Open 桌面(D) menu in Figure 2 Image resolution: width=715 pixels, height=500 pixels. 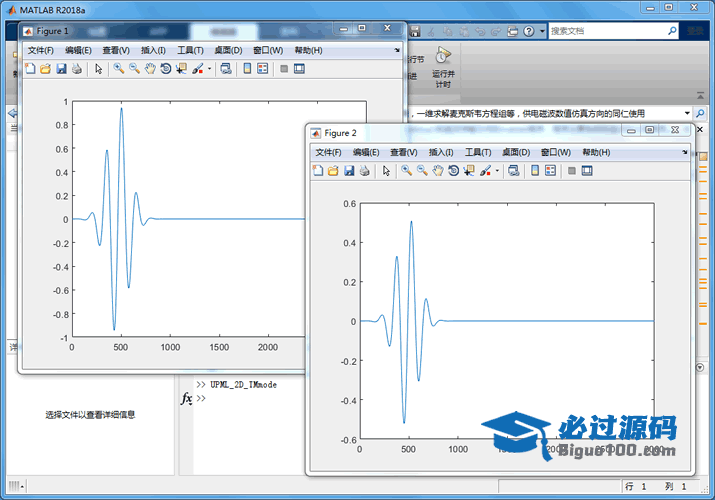516,152
